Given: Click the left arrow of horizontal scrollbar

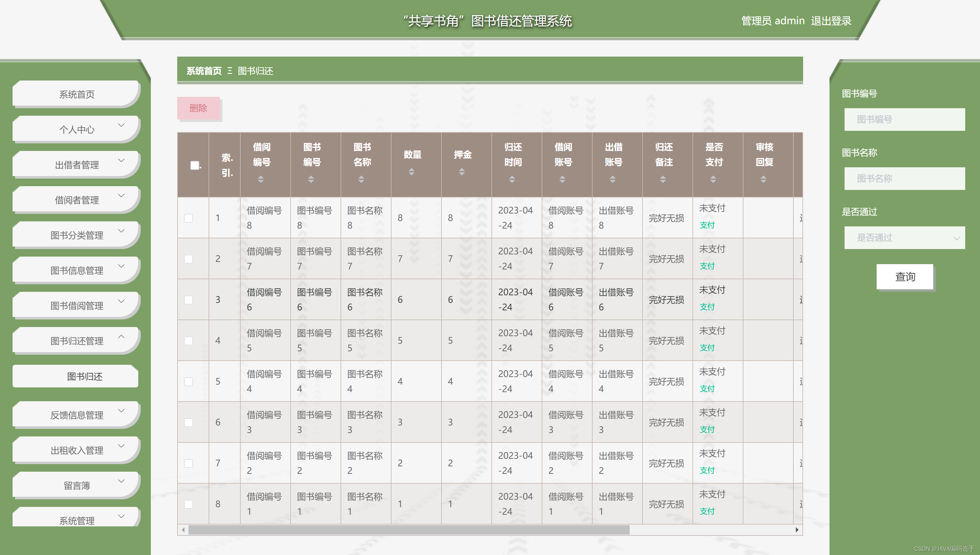Looking at the screenshot, I should (x=183, y=530).
